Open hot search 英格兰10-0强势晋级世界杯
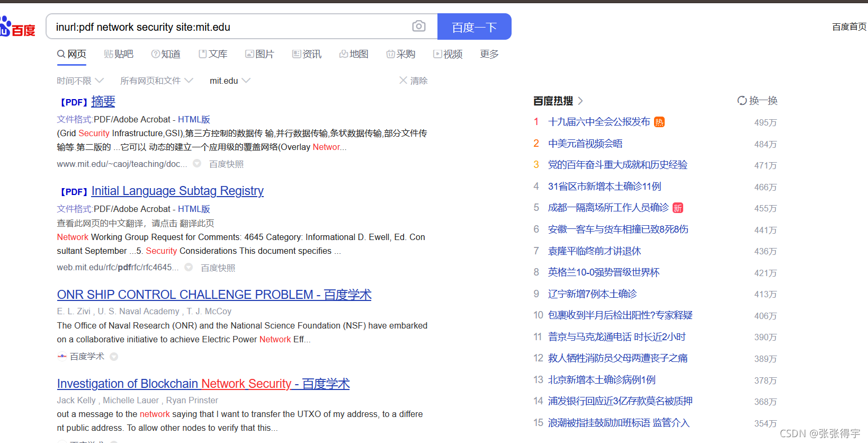Image resolution: width=868 pixels, height=443 pixels. (604, 272)
